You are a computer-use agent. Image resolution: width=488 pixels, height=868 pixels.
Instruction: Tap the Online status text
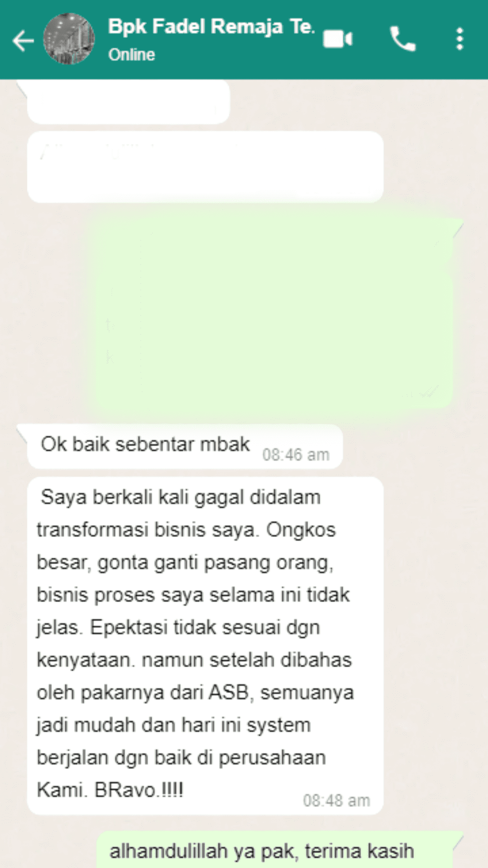pos(131,55)
